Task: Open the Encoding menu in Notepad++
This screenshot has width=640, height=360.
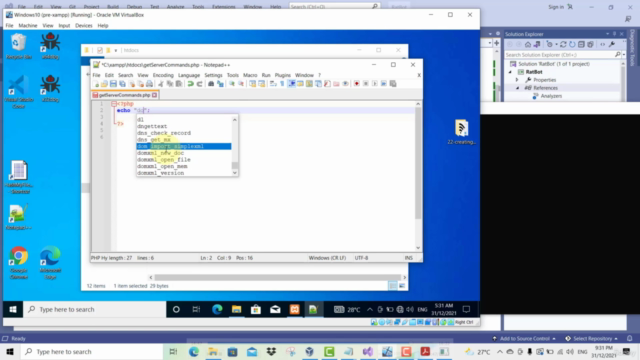Action: point(163,75)
